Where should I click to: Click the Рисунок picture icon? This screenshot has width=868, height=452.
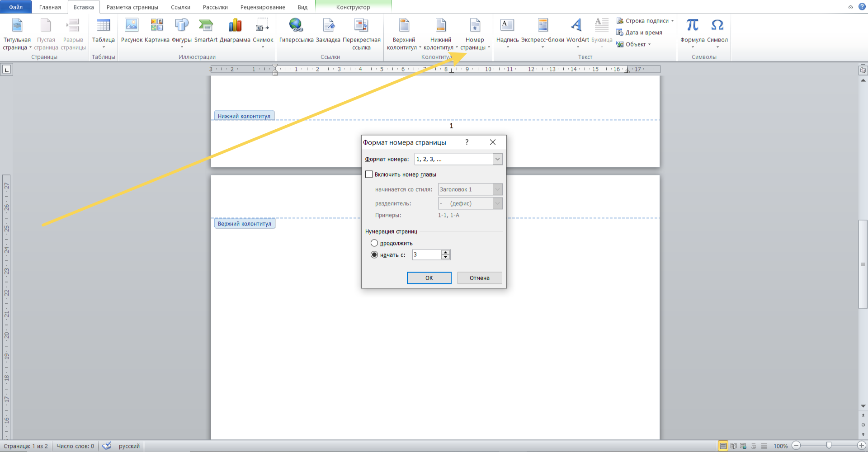132,26
